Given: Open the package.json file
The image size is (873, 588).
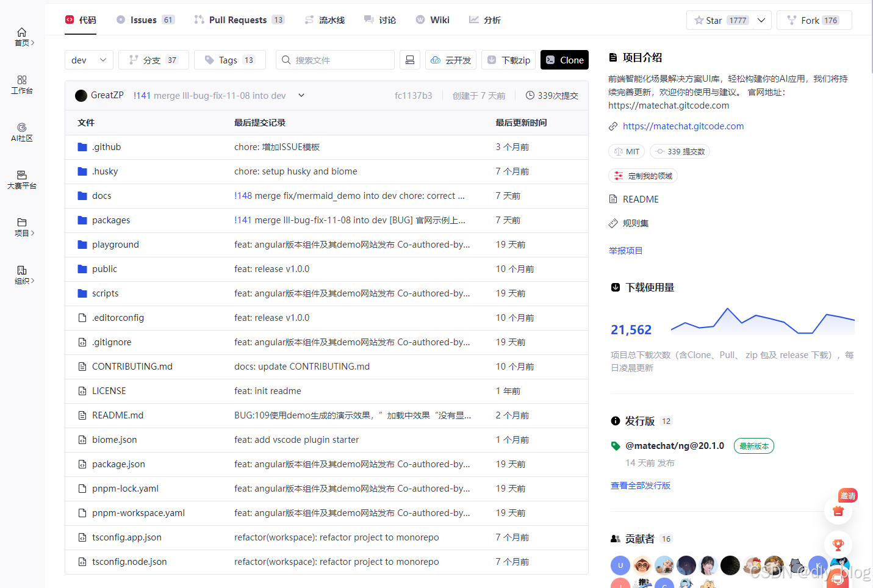Looking at the screenshot, I should tap(118, 464).
